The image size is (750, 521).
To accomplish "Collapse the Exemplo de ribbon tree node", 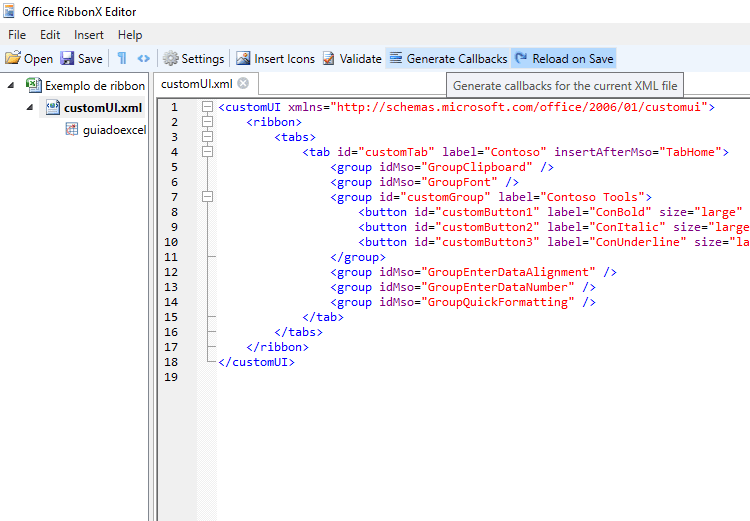I will tap(11, 86).
